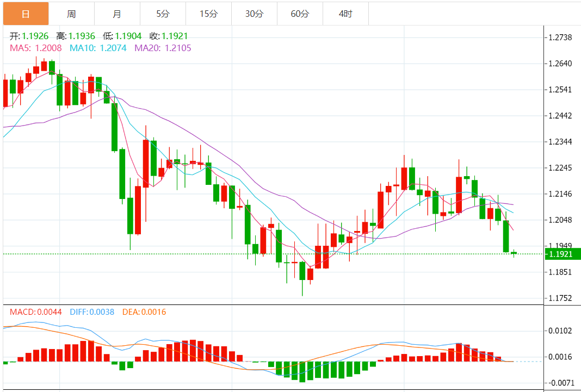Click the green current price tag 1.1921
The width and height of the screenshot is (581, 392).
coord(563,254)
